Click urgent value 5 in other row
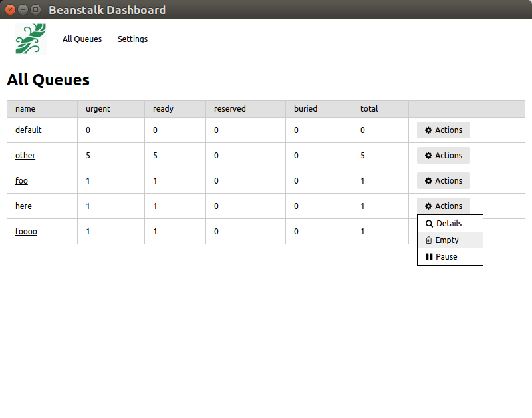This screenshot has height=418, width=532. 88,156
